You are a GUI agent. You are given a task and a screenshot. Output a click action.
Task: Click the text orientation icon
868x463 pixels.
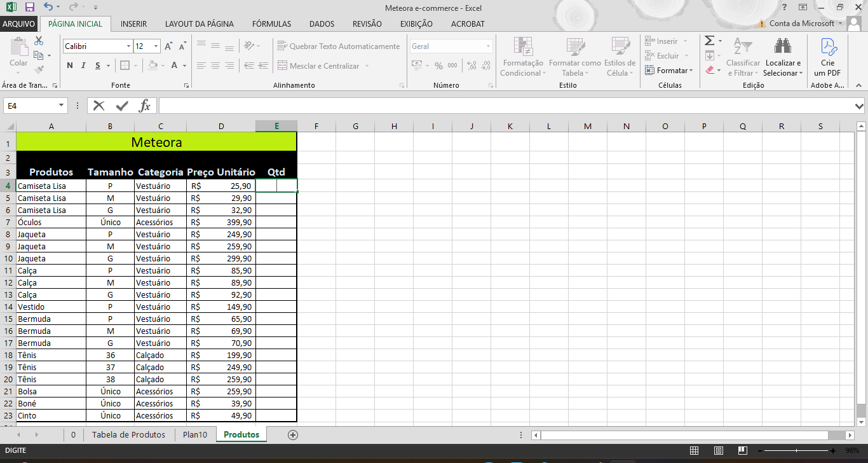(249, 46)
